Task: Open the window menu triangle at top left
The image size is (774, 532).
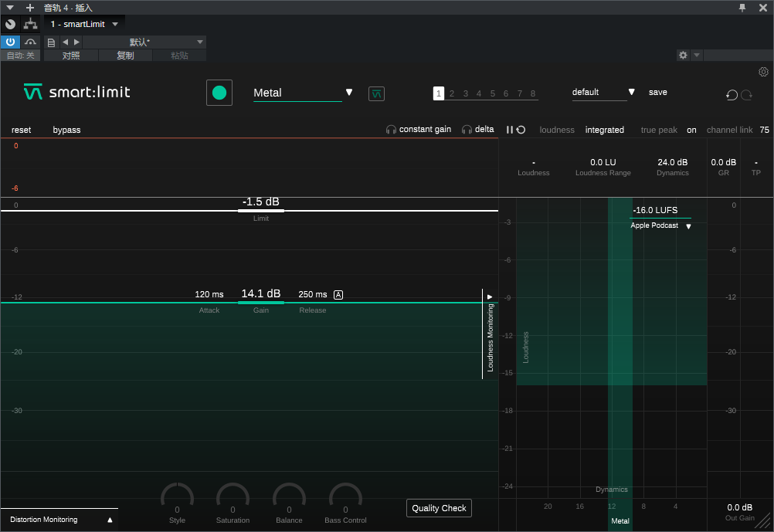Action: 10,8
